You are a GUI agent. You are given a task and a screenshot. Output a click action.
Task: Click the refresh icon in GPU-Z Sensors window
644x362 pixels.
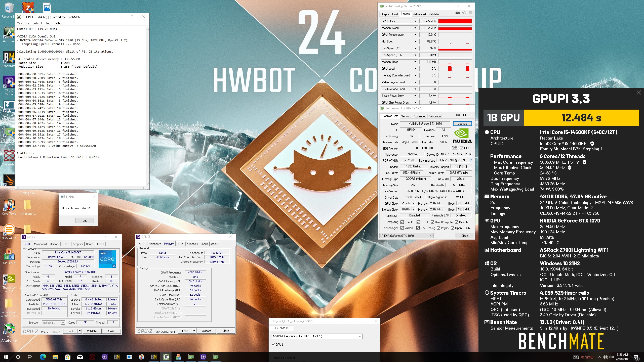click(x=464, y=13)
